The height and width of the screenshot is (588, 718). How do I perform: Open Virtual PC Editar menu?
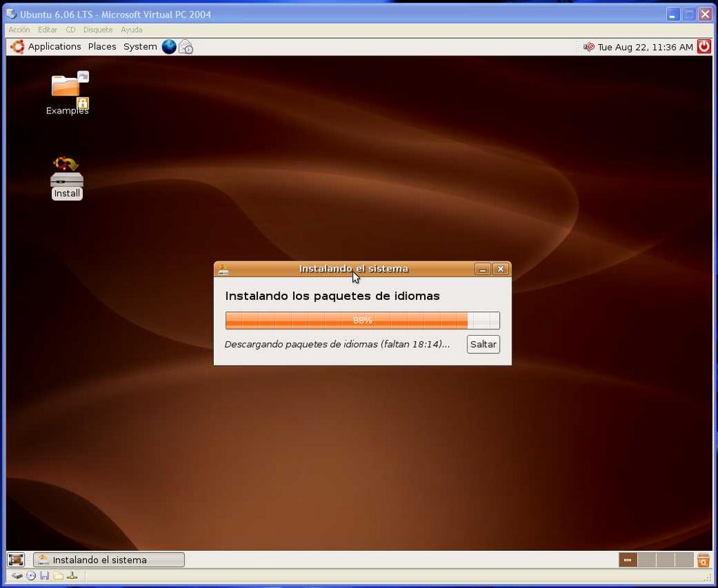48,29
